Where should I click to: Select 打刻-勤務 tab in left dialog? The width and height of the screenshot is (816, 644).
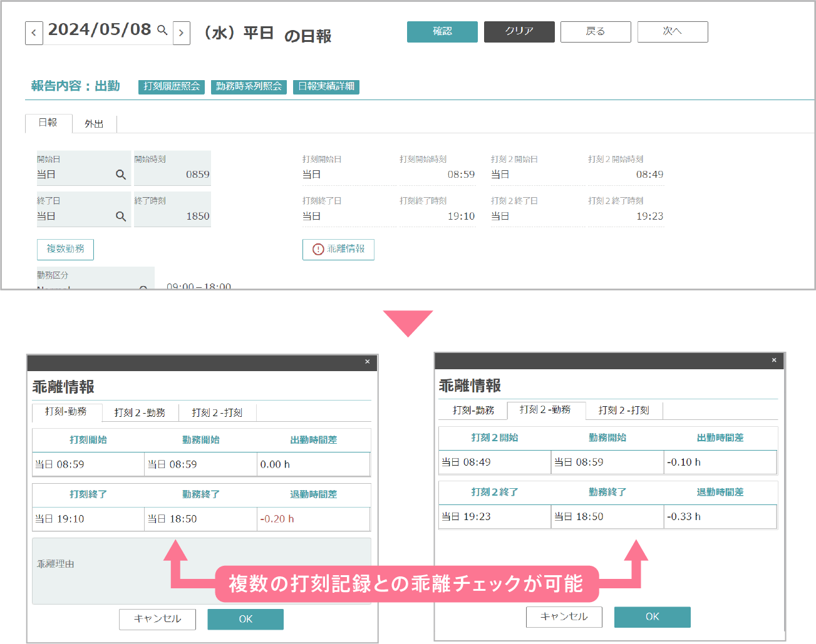(x=66, y=412)
